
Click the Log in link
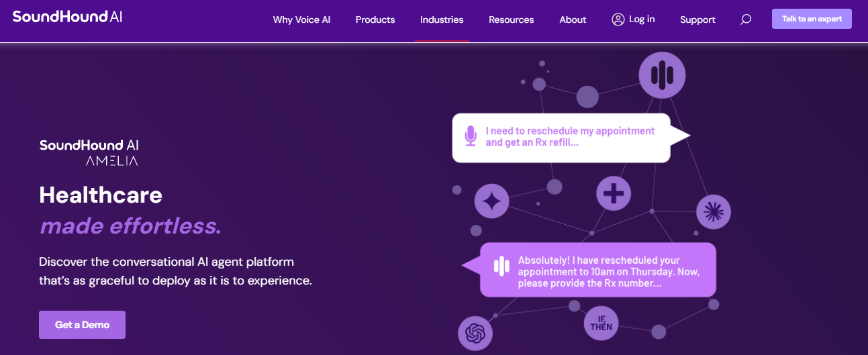point(642,19)
